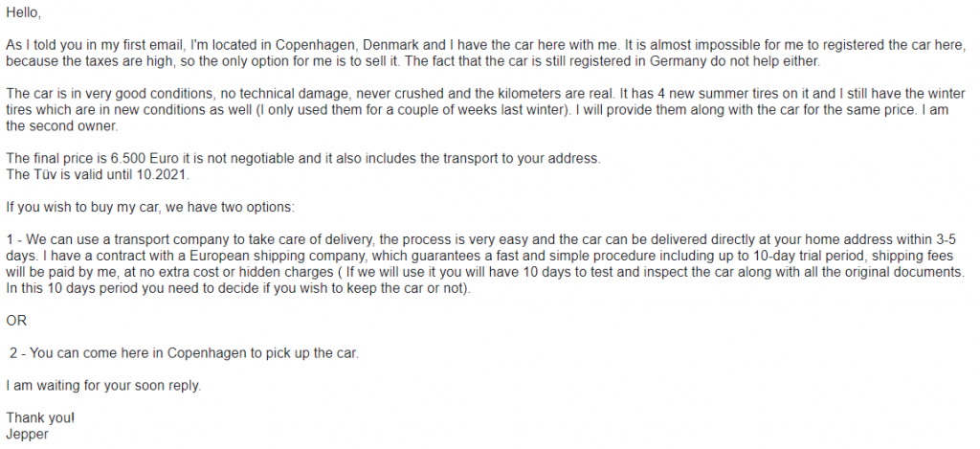
Task: Click the signature name "Jepper"
Action: click(x=28, y=436)
